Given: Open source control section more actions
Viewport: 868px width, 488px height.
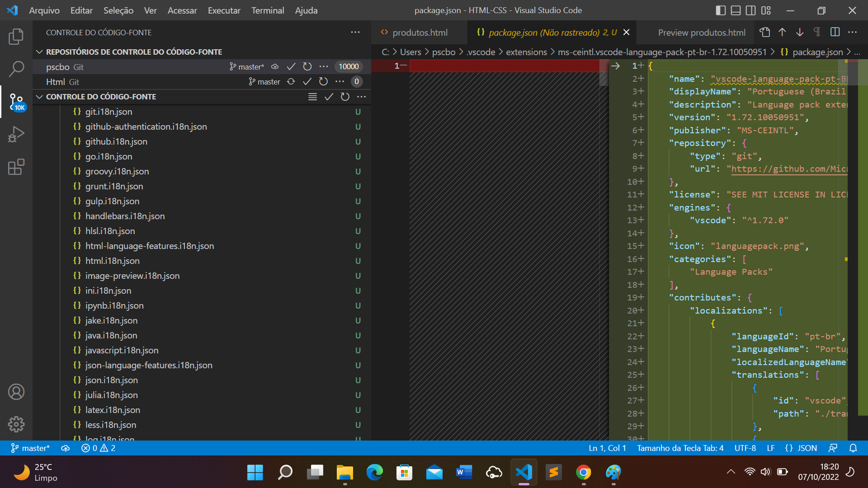Looking at the screenshot, I should [x=361, y=97].
